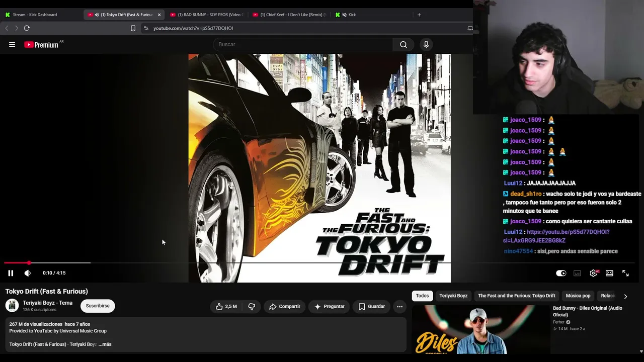Save the video with Guardar
This screenshot has width=644, height=362.
pos(372,307)
